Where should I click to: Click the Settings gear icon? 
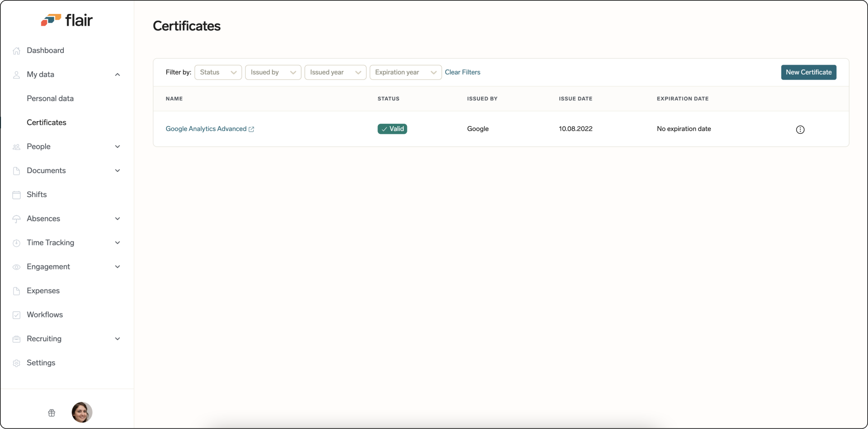16,363
